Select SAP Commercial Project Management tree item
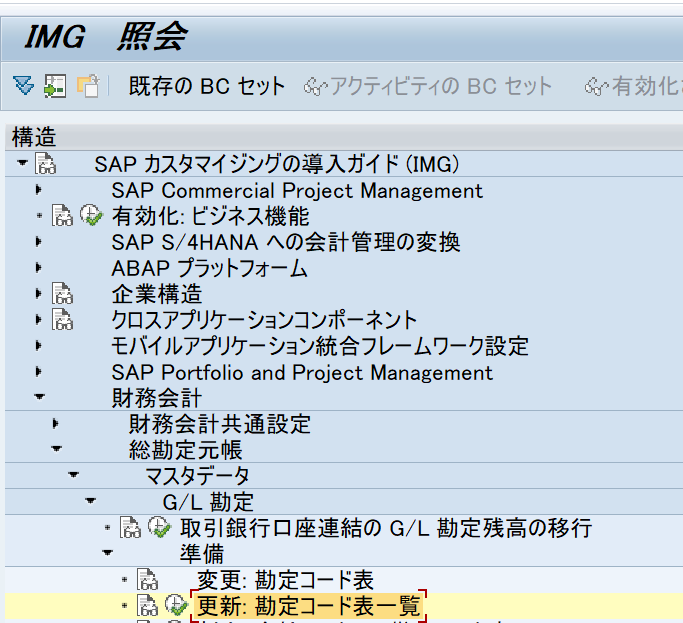The image size is (683, 623). tap(297, 190)
